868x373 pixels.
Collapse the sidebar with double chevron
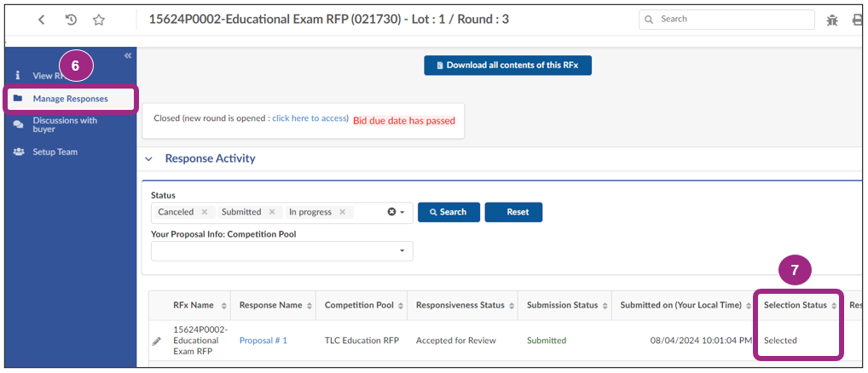click(x=128, y=55)
